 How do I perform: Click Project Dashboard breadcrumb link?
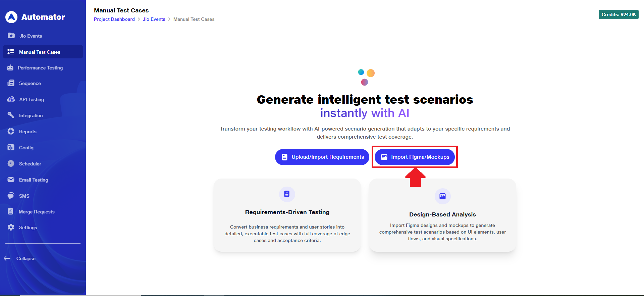(114, 19)
